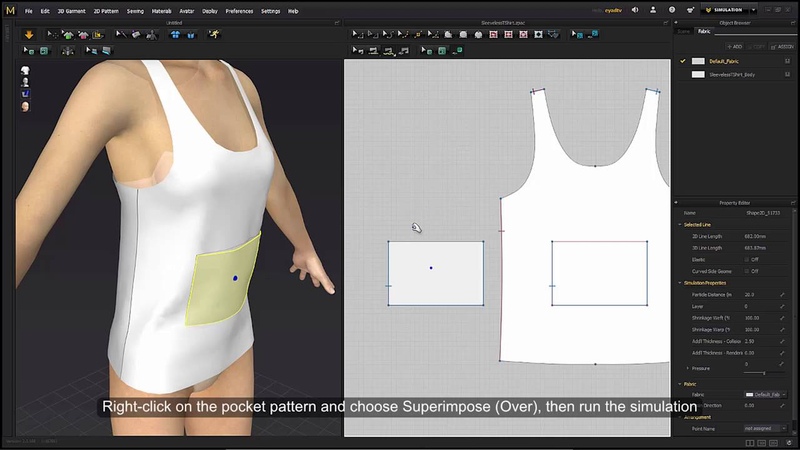Image resolution: width=800 pixels, height=450 pixels.
Task: Click the yellow fold arrangement tool icon
Action: 98,35
